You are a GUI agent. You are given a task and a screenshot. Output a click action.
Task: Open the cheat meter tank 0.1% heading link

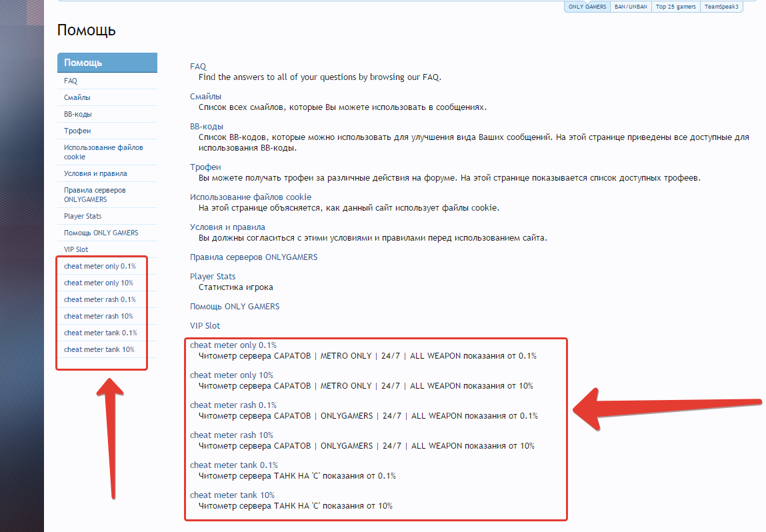234,465
